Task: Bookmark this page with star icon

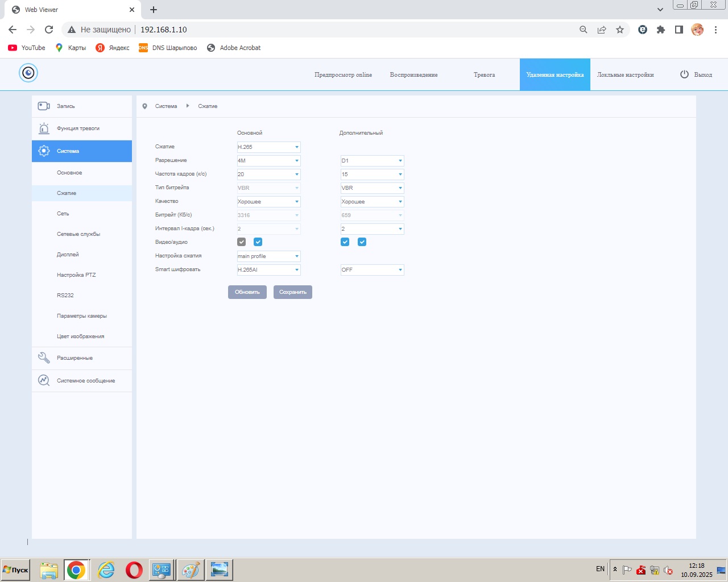Action: coord(620,30)
